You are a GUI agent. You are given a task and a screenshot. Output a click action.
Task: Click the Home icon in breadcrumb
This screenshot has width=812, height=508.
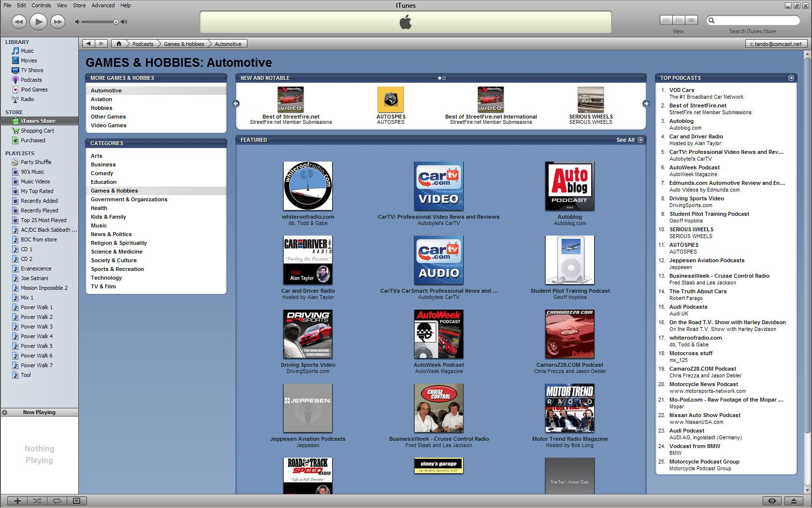118,44
